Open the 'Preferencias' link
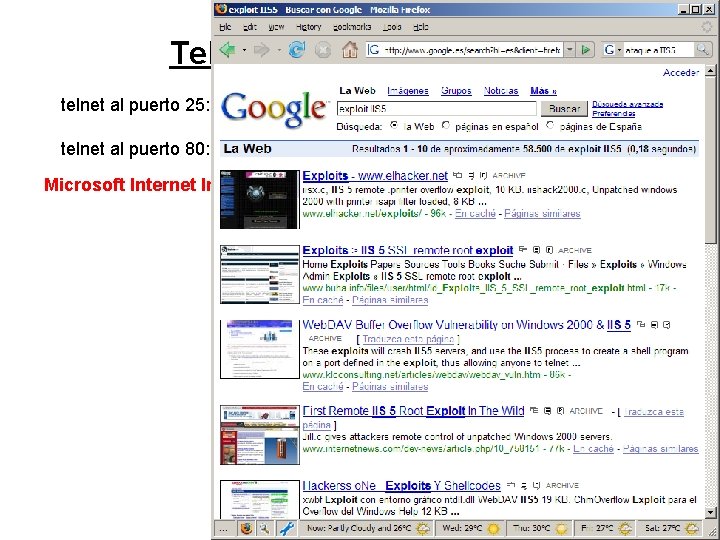This screenshot has height=540, width=720. click(x=613, y=113)
